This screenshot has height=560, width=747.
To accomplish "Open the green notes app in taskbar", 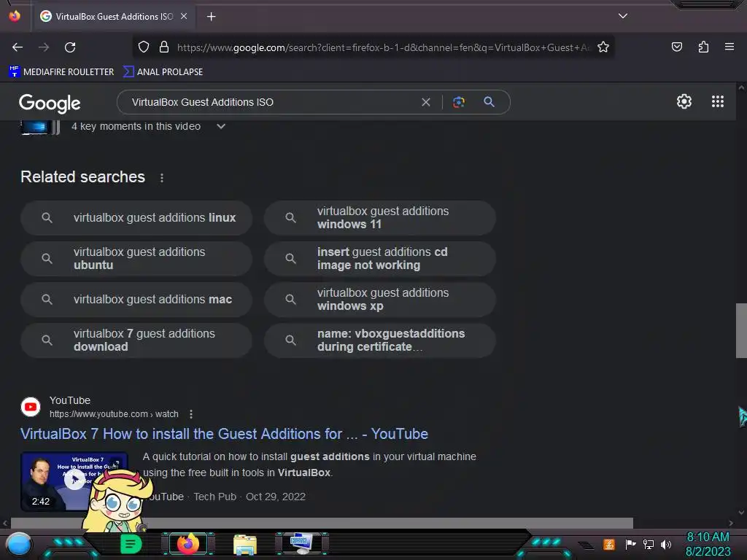I will coord(131,544).
